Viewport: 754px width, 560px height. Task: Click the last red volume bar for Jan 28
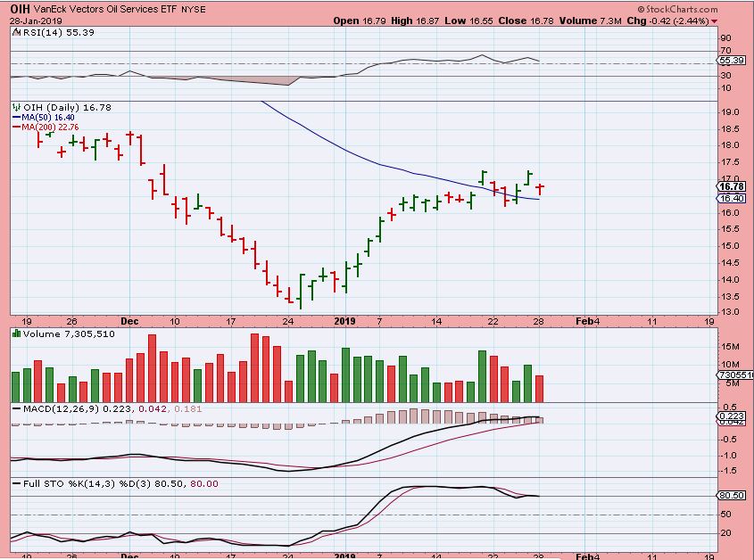[539, 389]
